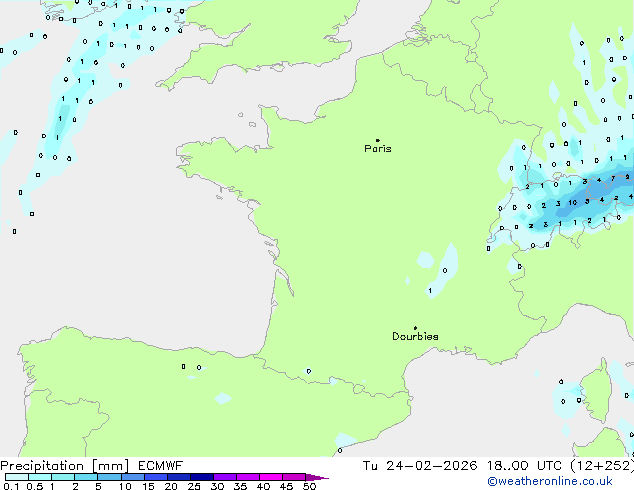Image resolution: width=634 pixels, height=490 pixels.
Task: Click the 25–30 mm legend color swatch
Action: pyautogui.click(x=202, y=477)
